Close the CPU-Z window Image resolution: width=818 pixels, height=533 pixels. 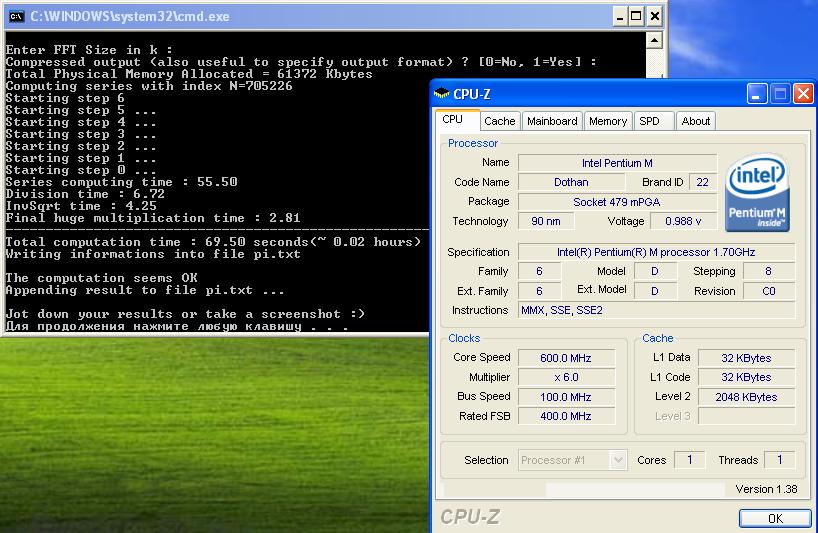pos(803,94)
